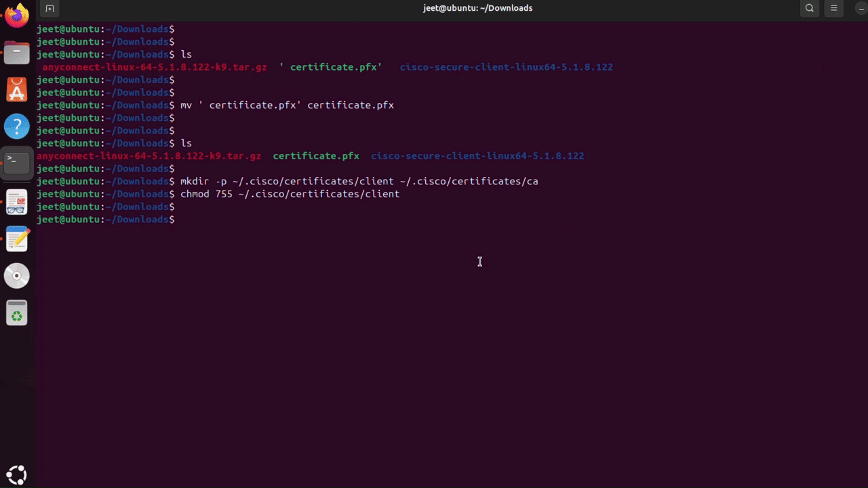The image size is (868, 488).
Task: Click the anyconnect tar.gz name in second listing
Action: click(x=149, y=156)
